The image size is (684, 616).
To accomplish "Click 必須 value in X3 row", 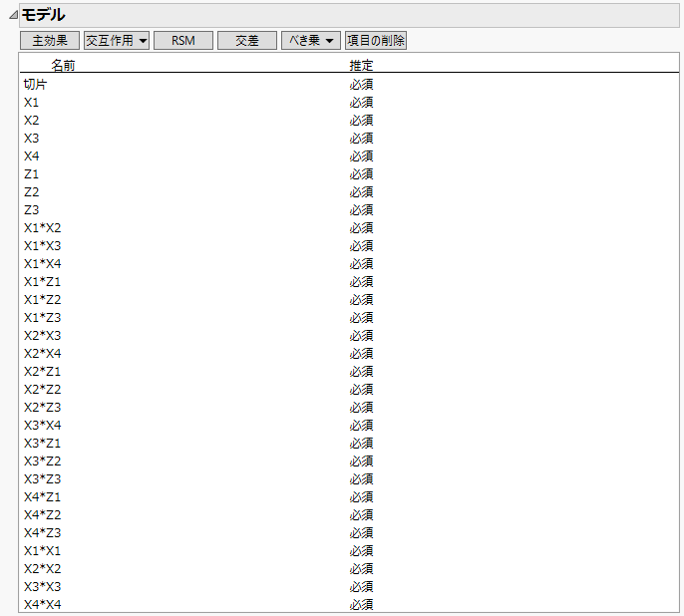I will (361, 139).
